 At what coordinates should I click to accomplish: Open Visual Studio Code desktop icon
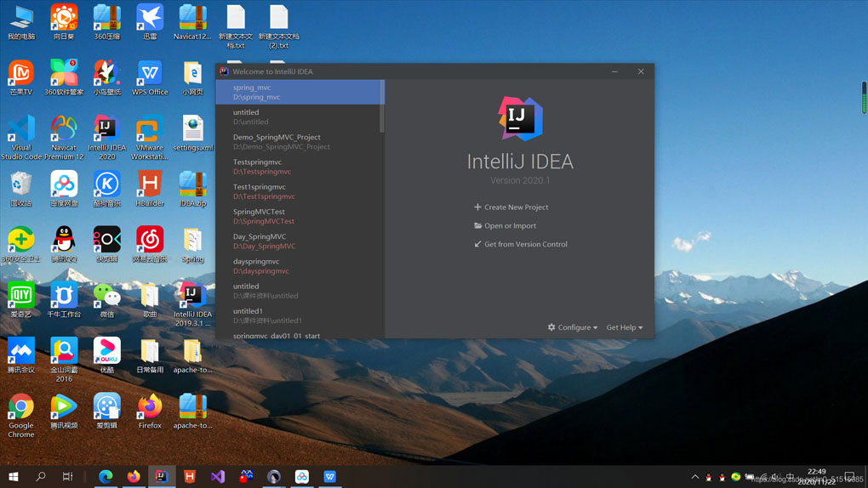click(21, 130)
